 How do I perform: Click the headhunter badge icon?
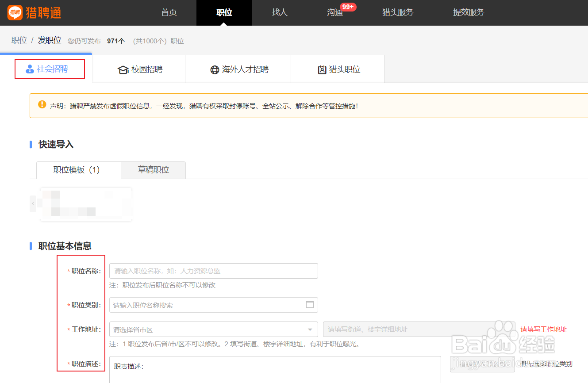(322, 70)
